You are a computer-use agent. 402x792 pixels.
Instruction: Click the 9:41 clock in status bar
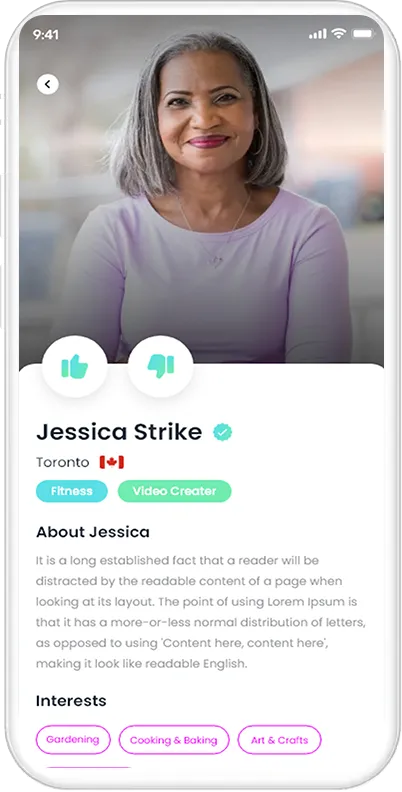[x=45, y=34]
